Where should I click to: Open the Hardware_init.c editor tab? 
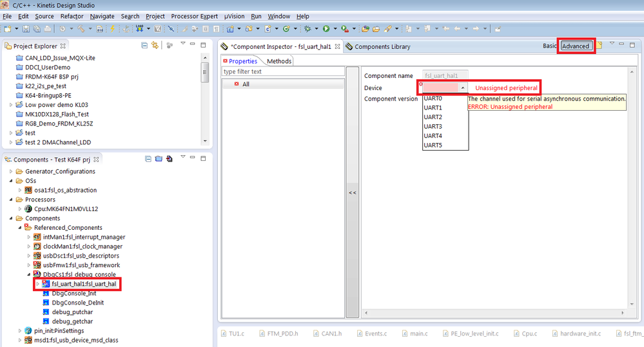coord(577,333)
